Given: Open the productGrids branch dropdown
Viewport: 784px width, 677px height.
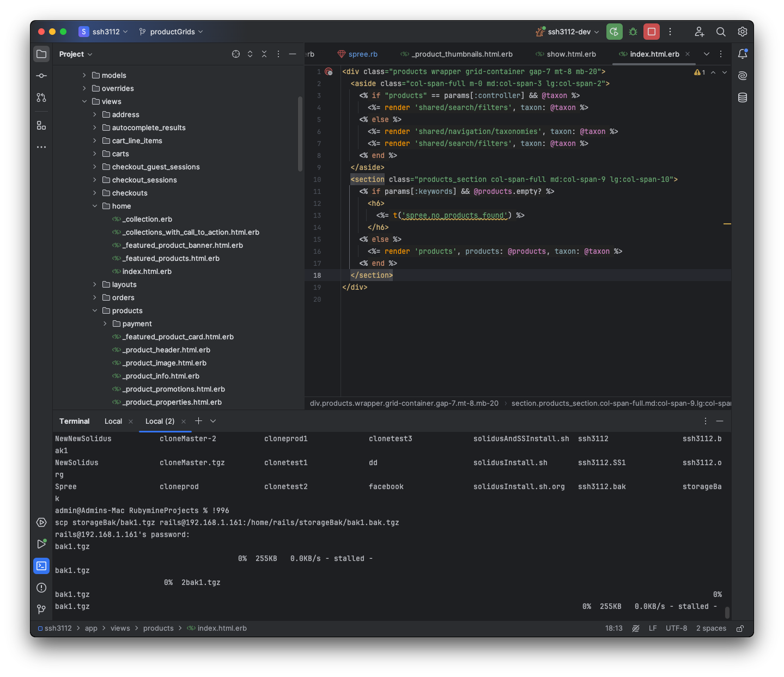Looking at the screenshot, I should (x=171, y=32).
